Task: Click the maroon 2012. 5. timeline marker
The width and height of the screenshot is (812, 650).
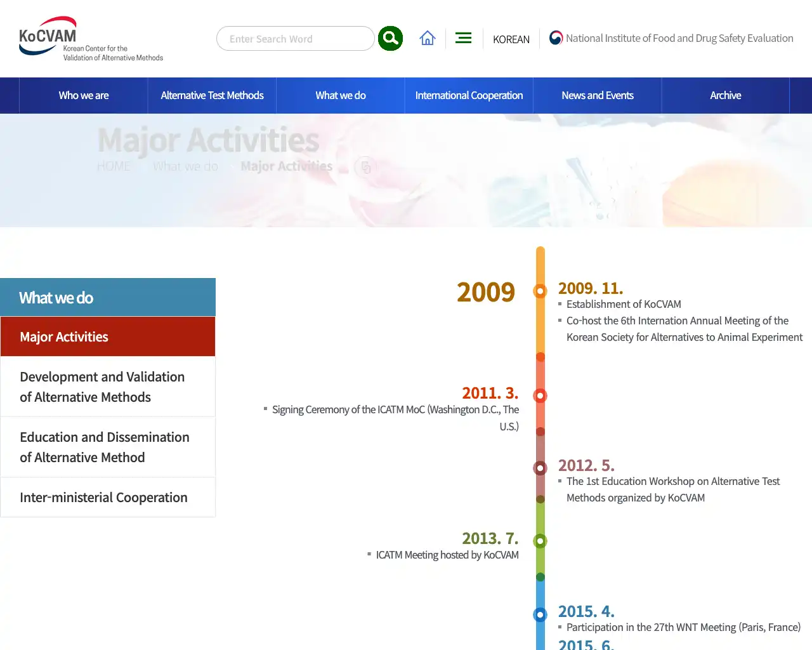Action: 540,468
